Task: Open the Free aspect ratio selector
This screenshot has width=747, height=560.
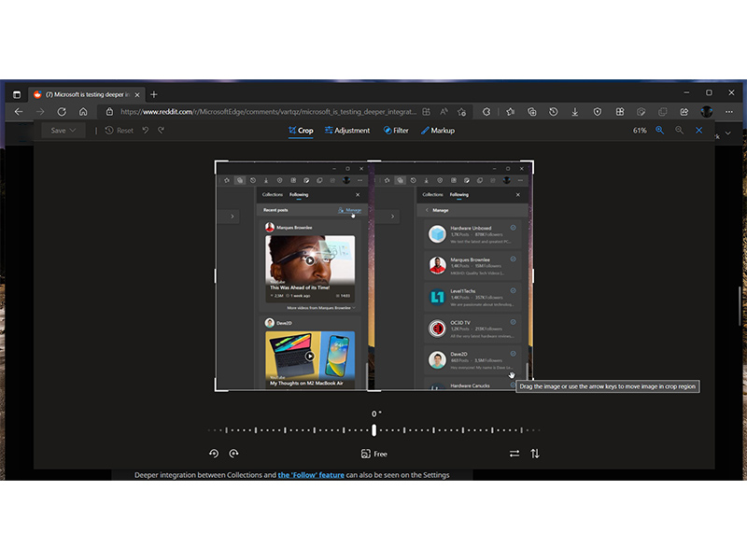Action: (x=374, y=454)
